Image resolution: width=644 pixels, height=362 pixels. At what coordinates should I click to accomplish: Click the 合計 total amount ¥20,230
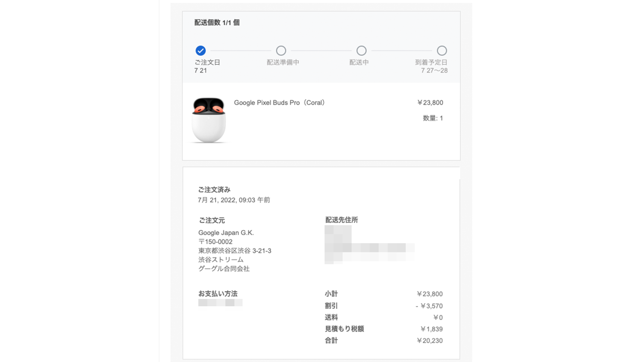429,341
